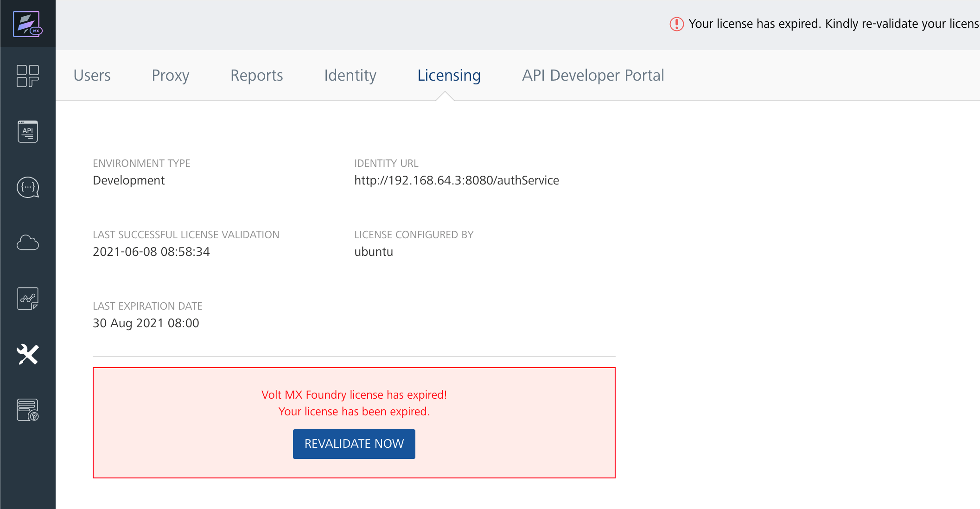Image resolution: width=980 pixels, height=509 pixels.
Task: Click the identity URL http://192.168.64.3:8080/authService
Action: [x=457, y=180]
